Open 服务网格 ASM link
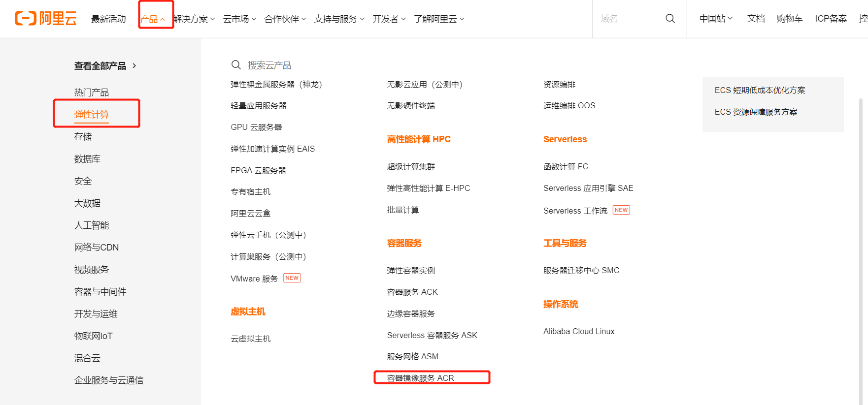Viewport: 868px width, 405px height. 412,356
